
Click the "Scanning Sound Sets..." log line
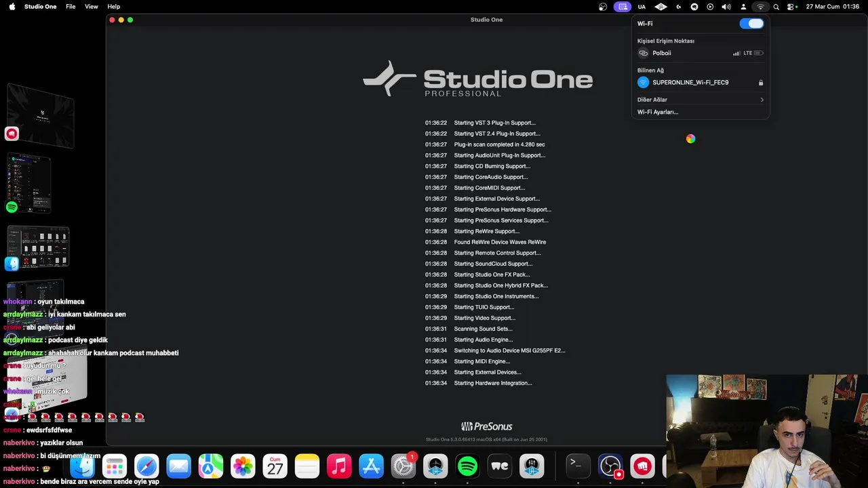pos(484,329)
